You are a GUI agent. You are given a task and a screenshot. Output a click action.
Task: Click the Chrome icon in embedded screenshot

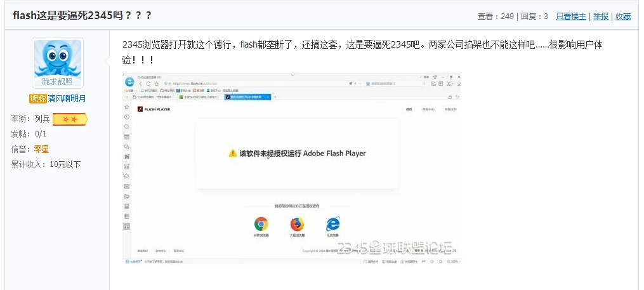(x=261, y=224)
